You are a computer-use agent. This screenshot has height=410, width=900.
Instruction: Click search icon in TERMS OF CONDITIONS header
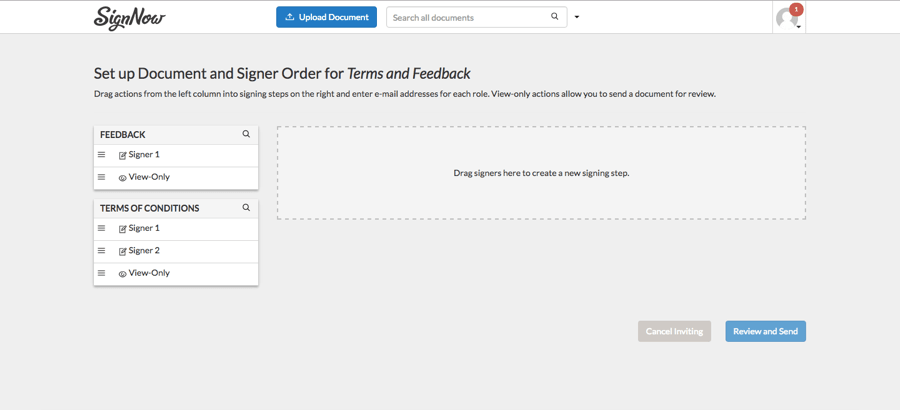[x=246, y=208]
